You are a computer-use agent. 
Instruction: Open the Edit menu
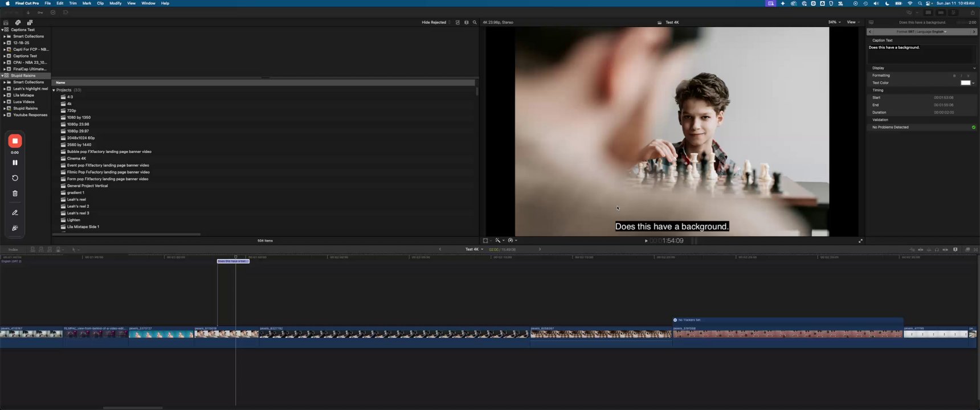[60, 3]
